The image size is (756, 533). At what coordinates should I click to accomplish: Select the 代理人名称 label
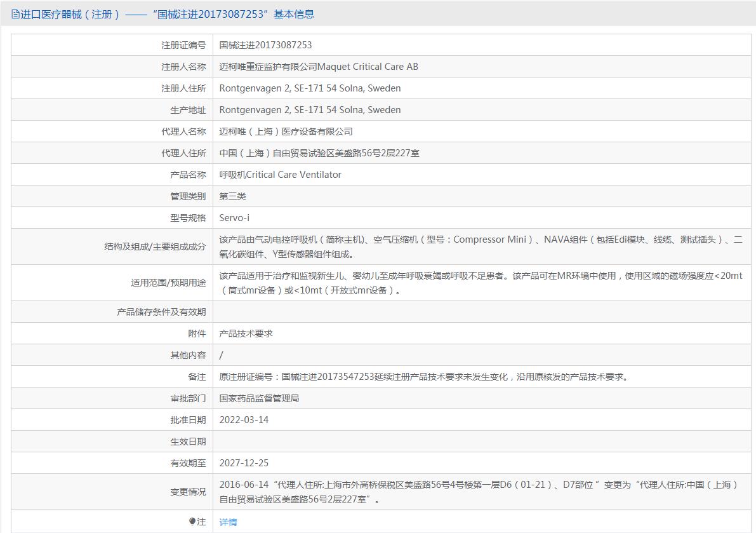click(x=183, y=132)
